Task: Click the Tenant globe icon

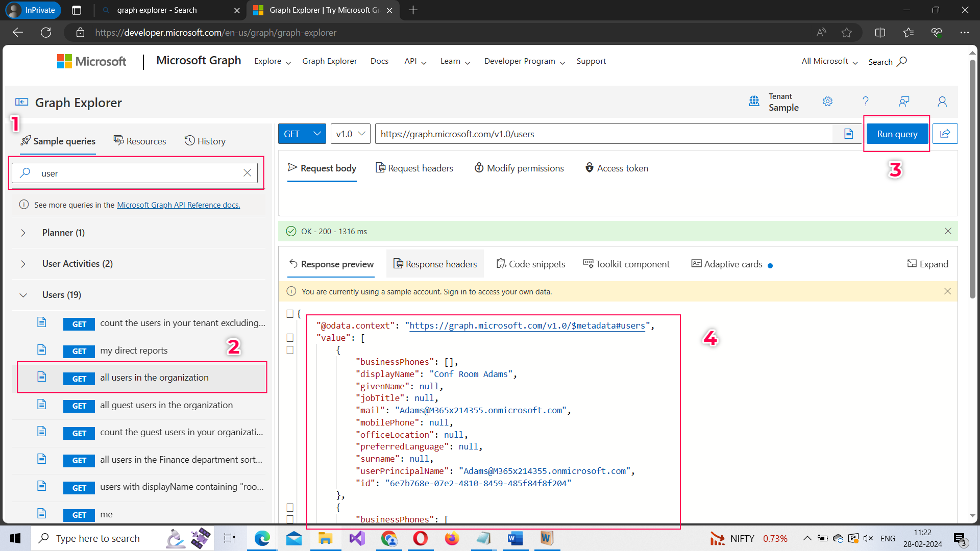Action: (754, 101)
